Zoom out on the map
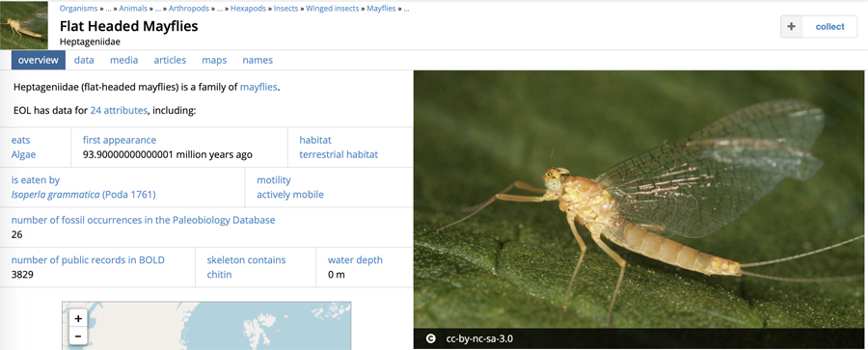868x350 pixels. click(x=78, y=336)
